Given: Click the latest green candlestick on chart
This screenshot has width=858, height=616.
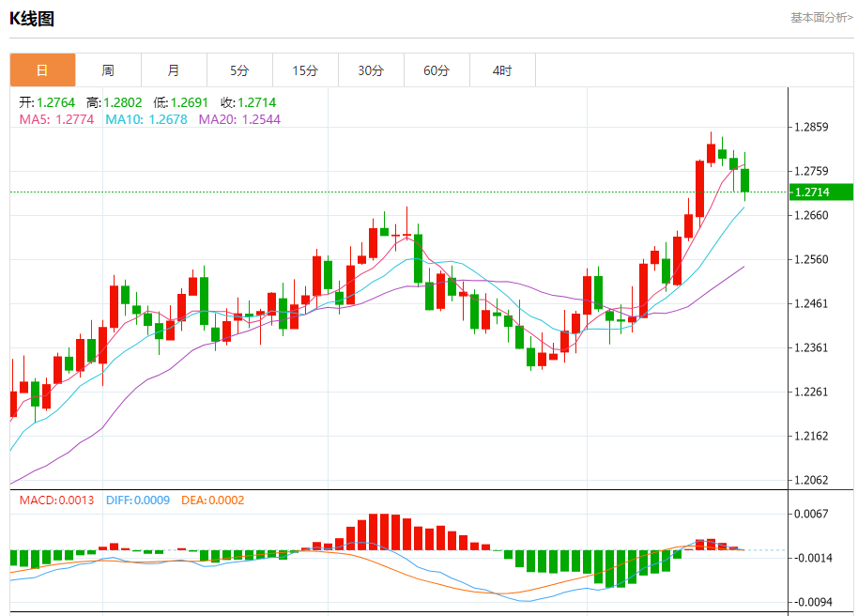Looking at the screenshot, I should point(744,180).
